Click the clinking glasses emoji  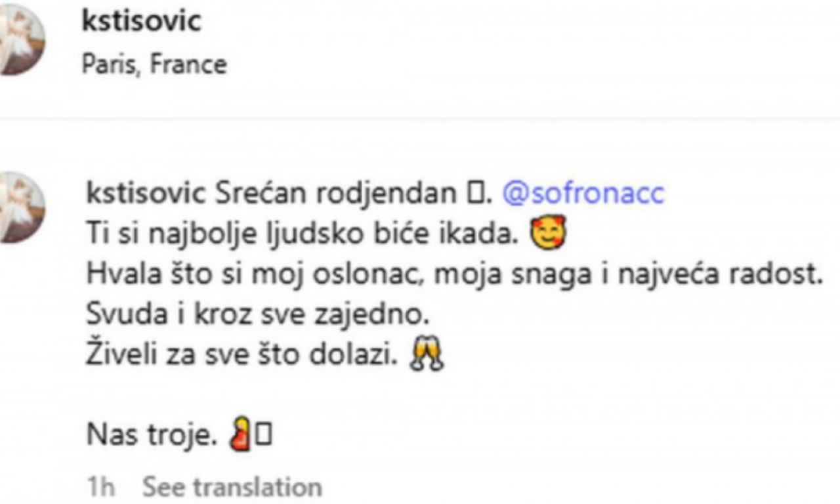click(x=427, y=356)
